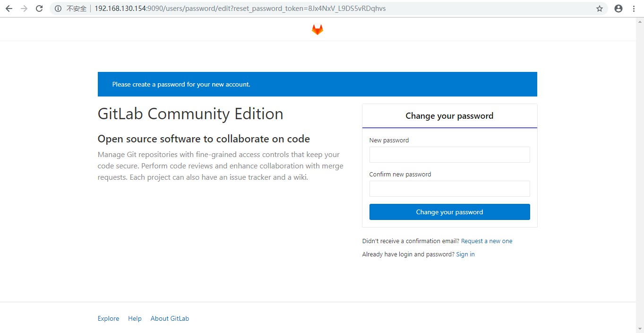Click the Confirm new password field
Viewport: 644px width, 333px height.
click(x=449, y=189)
